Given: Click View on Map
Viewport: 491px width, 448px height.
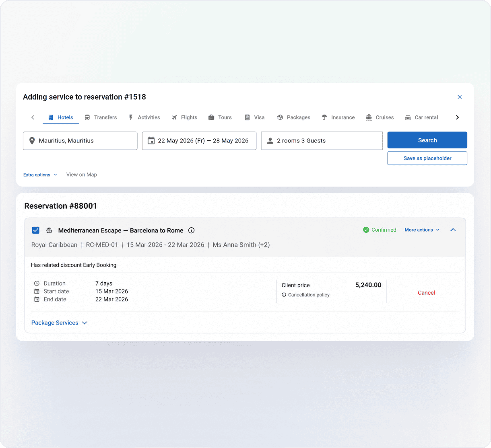Looking at the screenshot, I should [x=82, y=175].
